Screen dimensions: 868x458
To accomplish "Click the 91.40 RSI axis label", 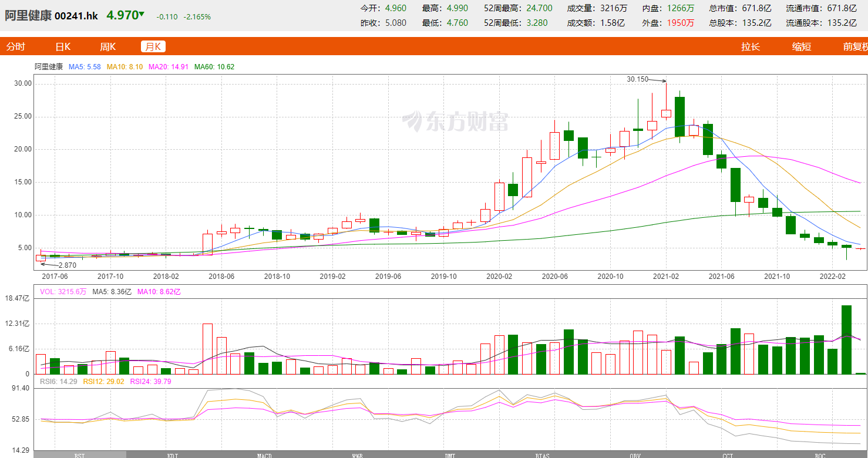I will (21, 389).
